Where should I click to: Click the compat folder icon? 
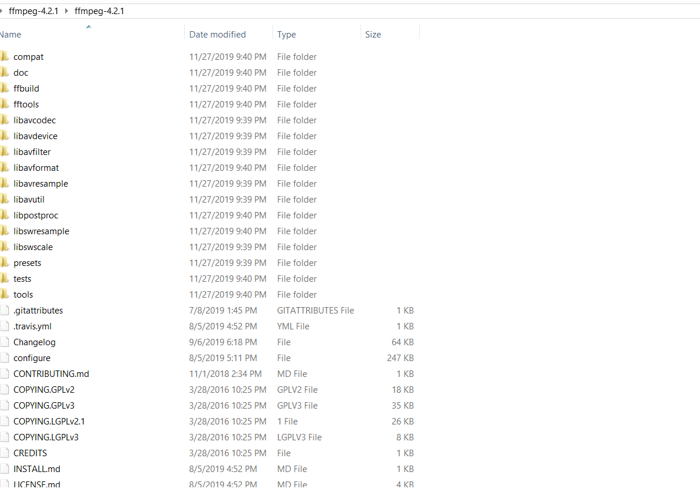(5, 57)
